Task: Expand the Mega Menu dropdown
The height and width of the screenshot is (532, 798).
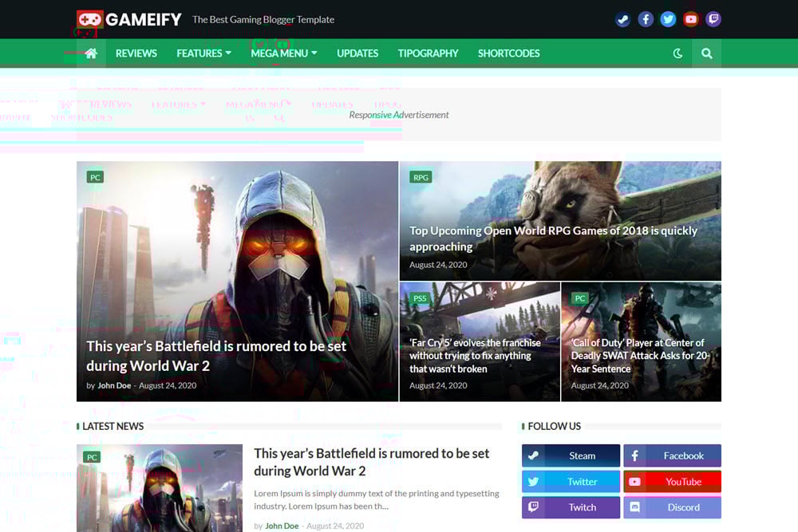Action: point(283,53)
